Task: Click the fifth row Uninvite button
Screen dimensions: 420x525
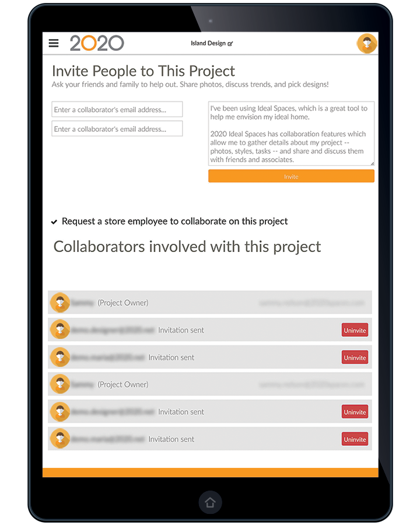Action: coord(355,412)
